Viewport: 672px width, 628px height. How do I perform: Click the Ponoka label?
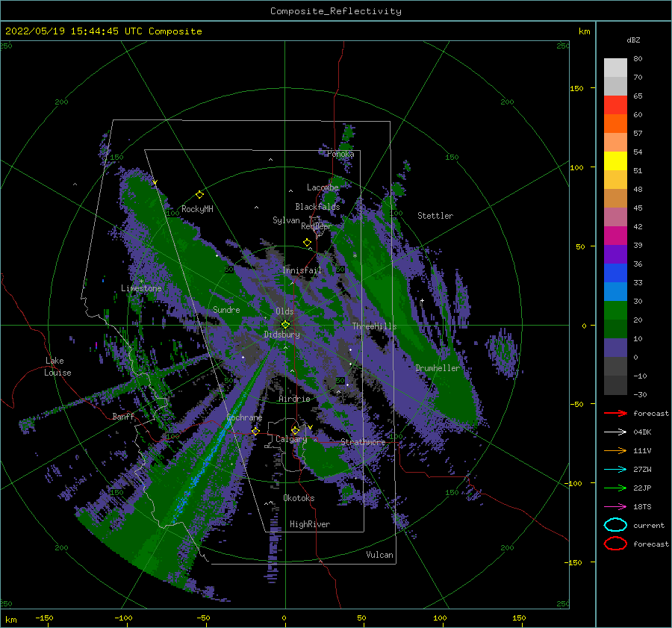click(340, 154)
